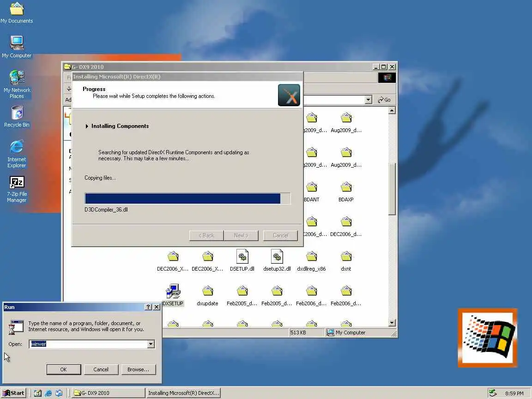Expand the Open combo box dropdown arrow
532x399 pixels.
tap(151, 344)
